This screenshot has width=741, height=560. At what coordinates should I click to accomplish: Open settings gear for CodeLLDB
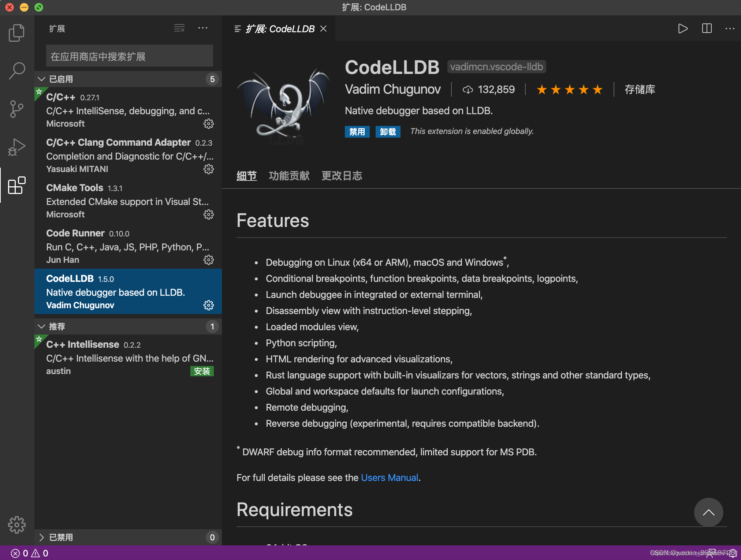tap(208, 305)
